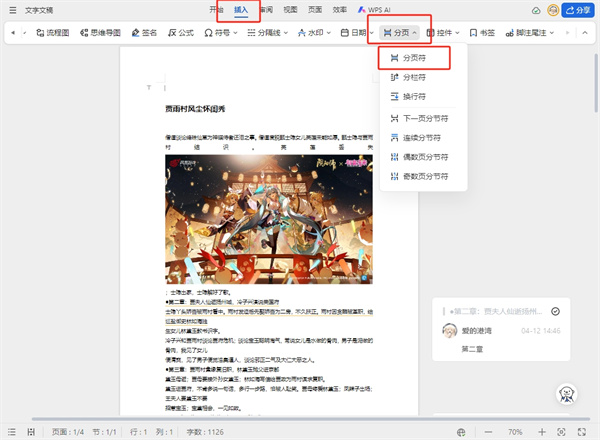This screenshot has height=440, width=600.
Task: Collapse the ribbon with chevron
Action: coord(585,33)
